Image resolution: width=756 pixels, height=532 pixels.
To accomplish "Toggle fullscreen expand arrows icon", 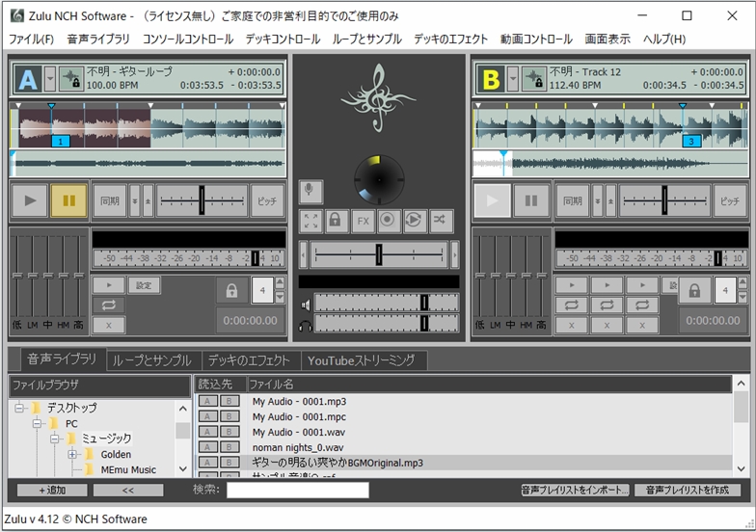I will (x=310, y=221).
